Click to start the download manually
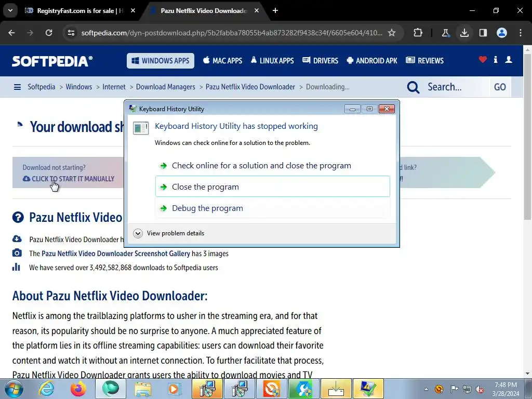Image resolution: width=532 pixels, height=399 pixels. pos(69,179)
